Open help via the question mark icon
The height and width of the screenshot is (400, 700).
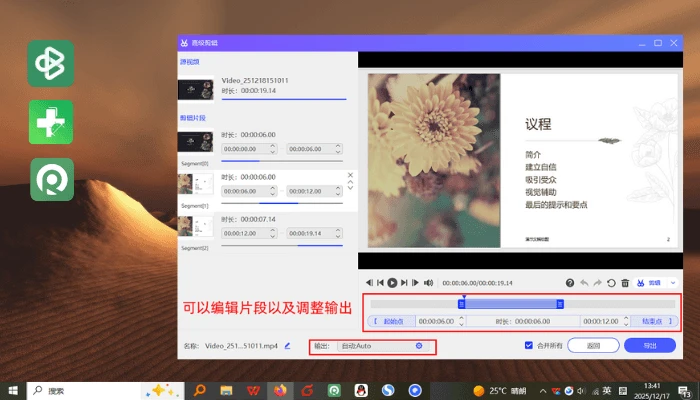tap(570, 283)
